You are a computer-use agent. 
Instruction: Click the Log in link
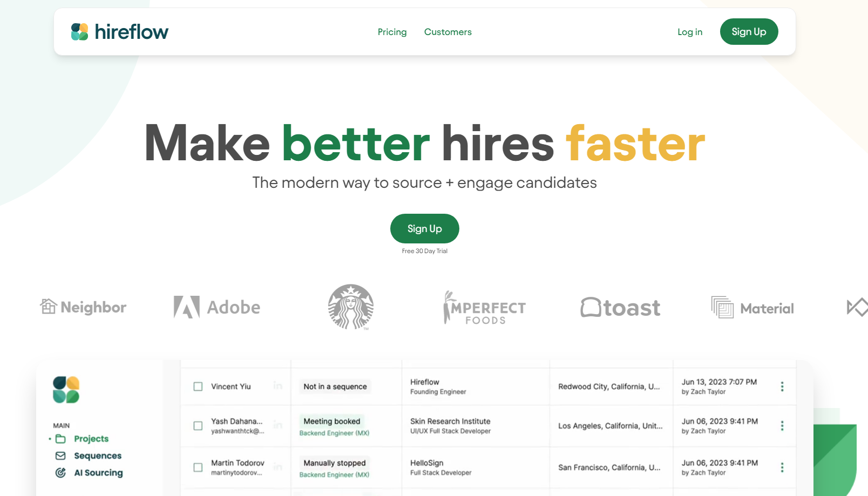click(690, 32)
